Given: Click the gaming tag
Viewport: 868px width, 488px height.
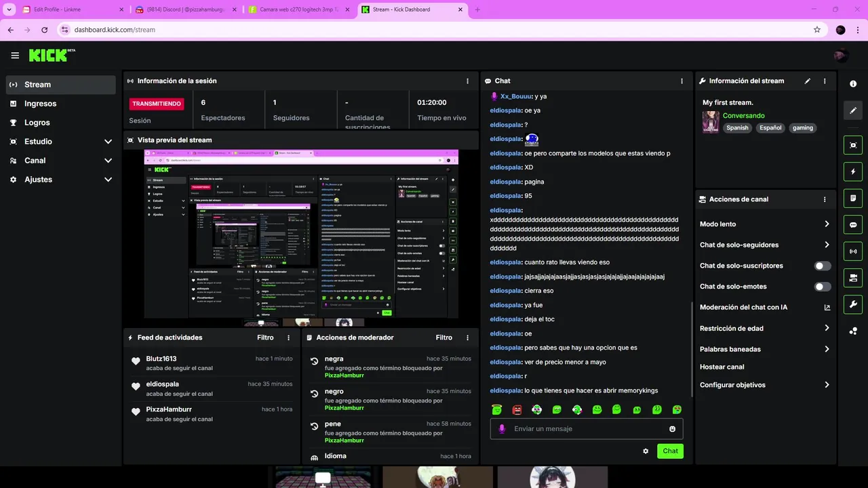Looking at the screenshot, I should 802,128.
